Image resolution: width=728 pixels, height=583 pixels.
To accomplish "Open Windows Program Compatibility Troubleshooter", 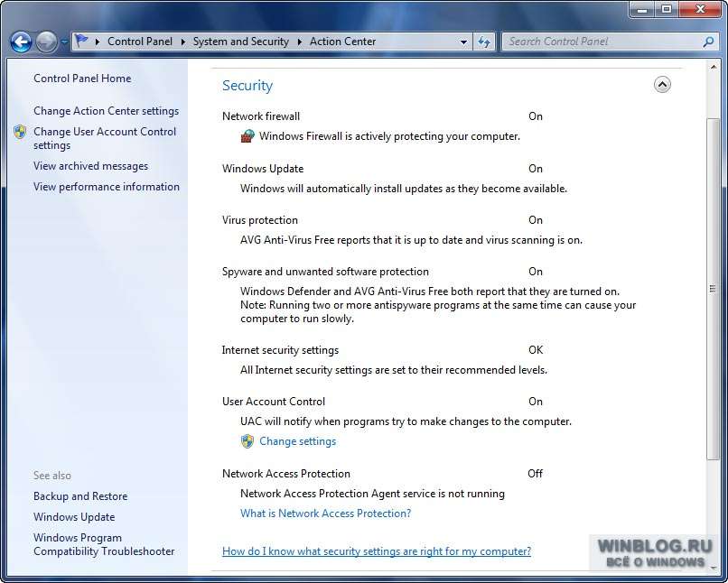I will 104,544.
